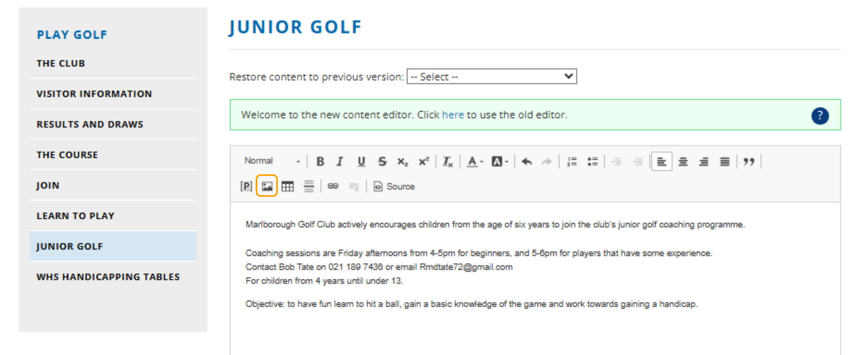Remove link with the unlink icon

(x=354, y=186)
